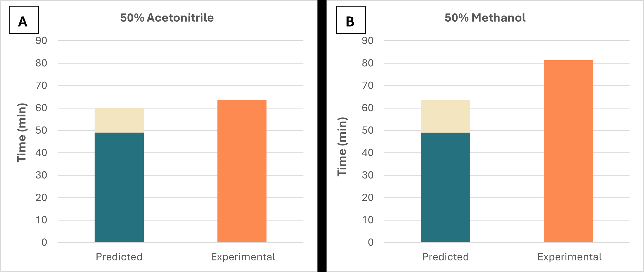This screenshot has width=644, height=272.
Task: Select the "Experimental" axis label in chart A
Action: click(x=243, y=257)
